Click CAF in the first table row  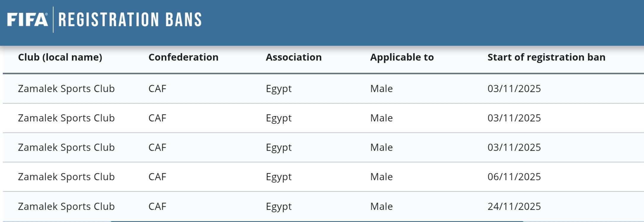[x=157, y=89]
